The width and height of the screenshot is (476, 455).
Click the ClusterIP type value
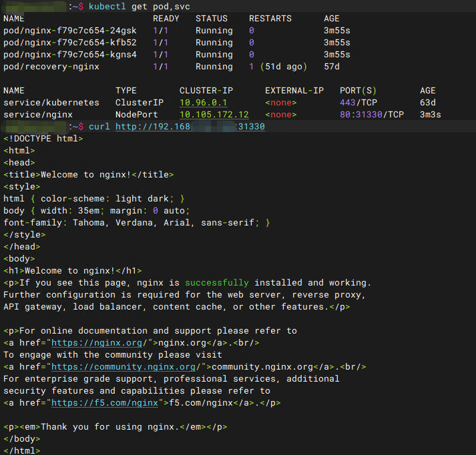tap(140, 103)
